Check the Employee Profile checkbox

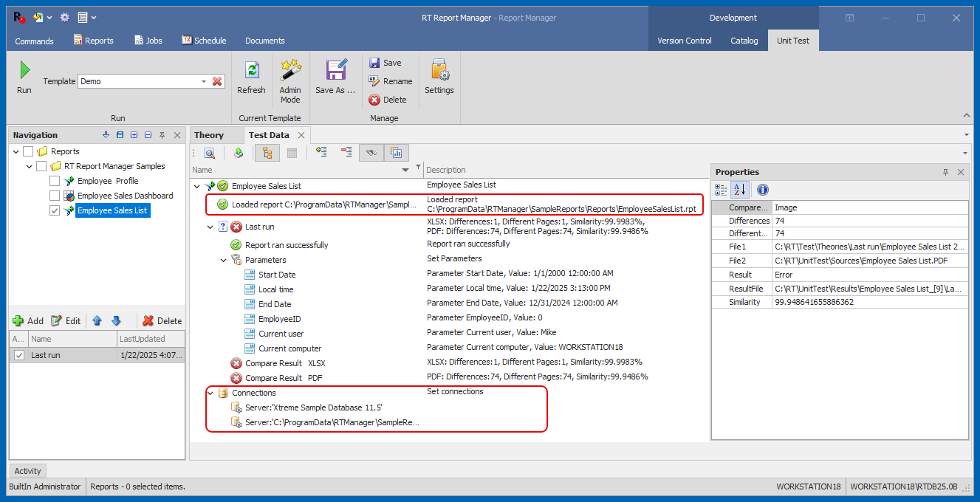[x=55, y=181]
